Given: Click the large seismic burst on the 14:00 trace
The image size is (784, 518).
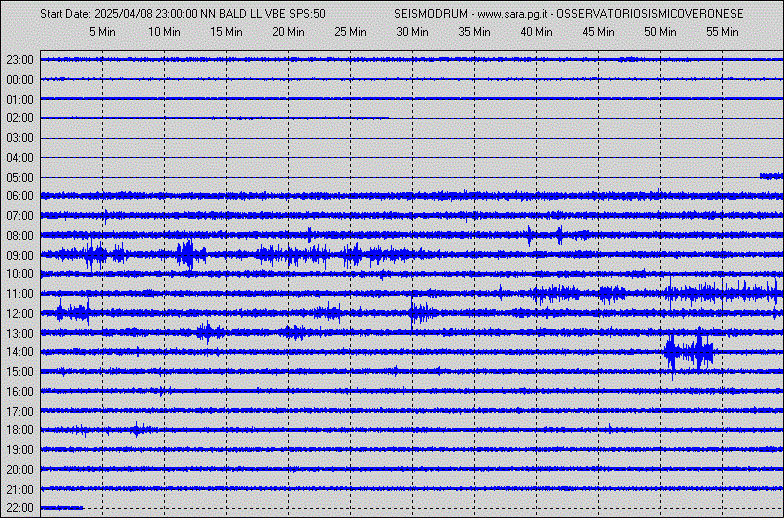Looking at the screenshot, I should point(689,352).
